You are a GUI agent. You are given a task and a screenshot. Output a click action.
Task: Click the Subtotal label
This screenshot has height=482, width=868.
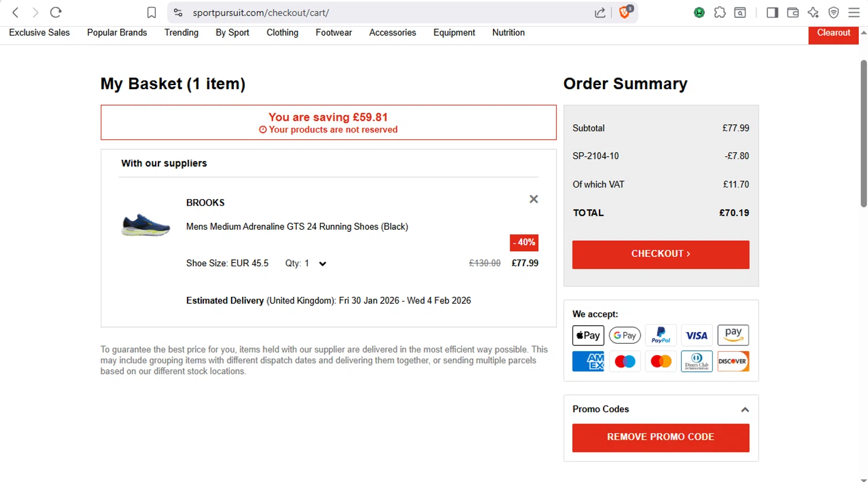click(589, 128)
